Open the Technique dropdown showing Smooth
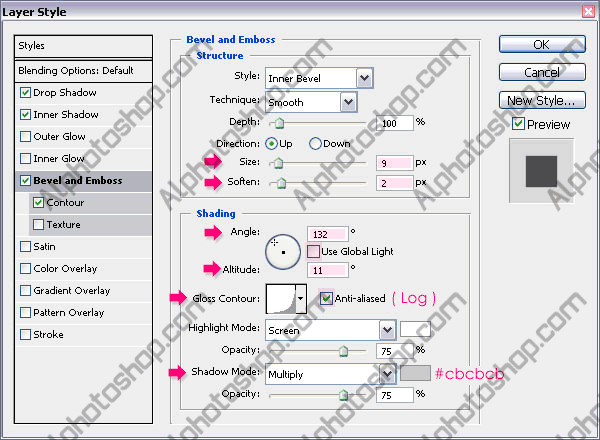Image resolution: width=600 pixels, height=440 pixels. tap(311, 102)
